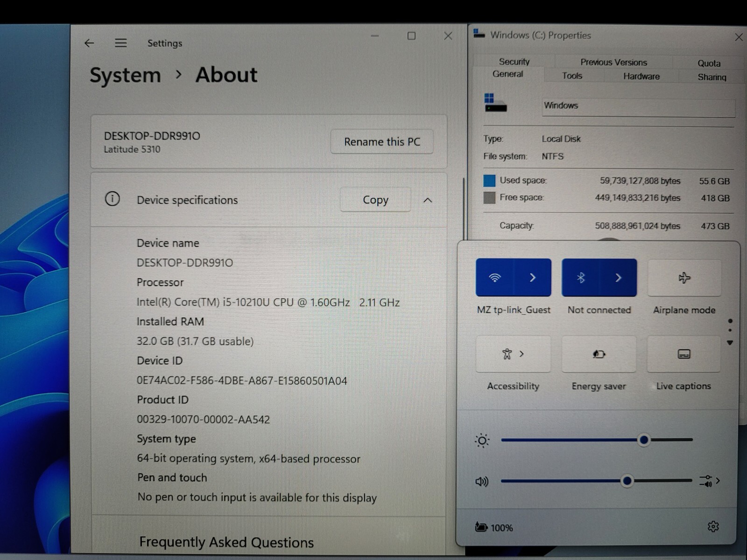Switch to the Security tab

coord(514,62)
